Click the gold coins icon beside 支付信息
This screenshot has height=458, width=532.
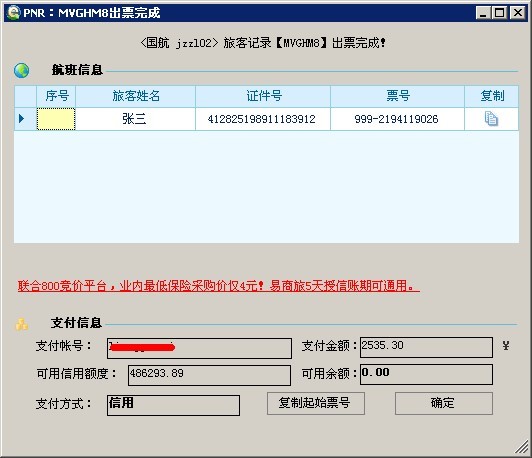22,324
